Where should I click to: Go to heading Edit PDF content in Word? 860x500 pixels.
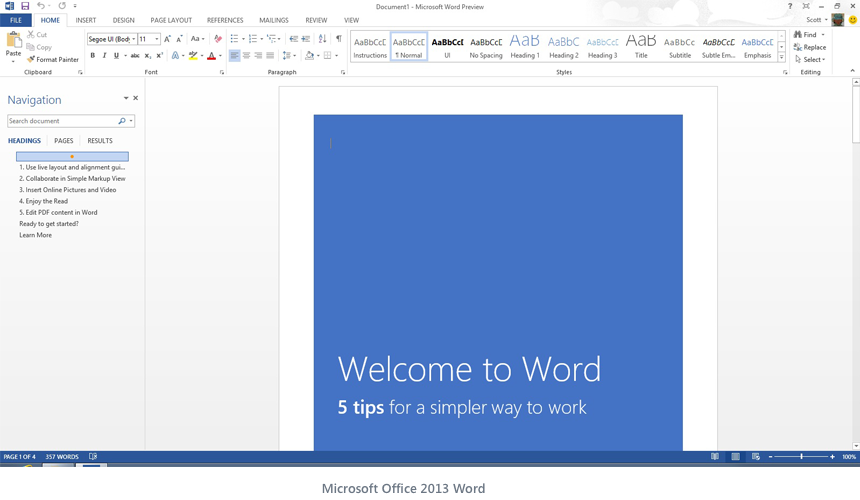tap(58, 212)
